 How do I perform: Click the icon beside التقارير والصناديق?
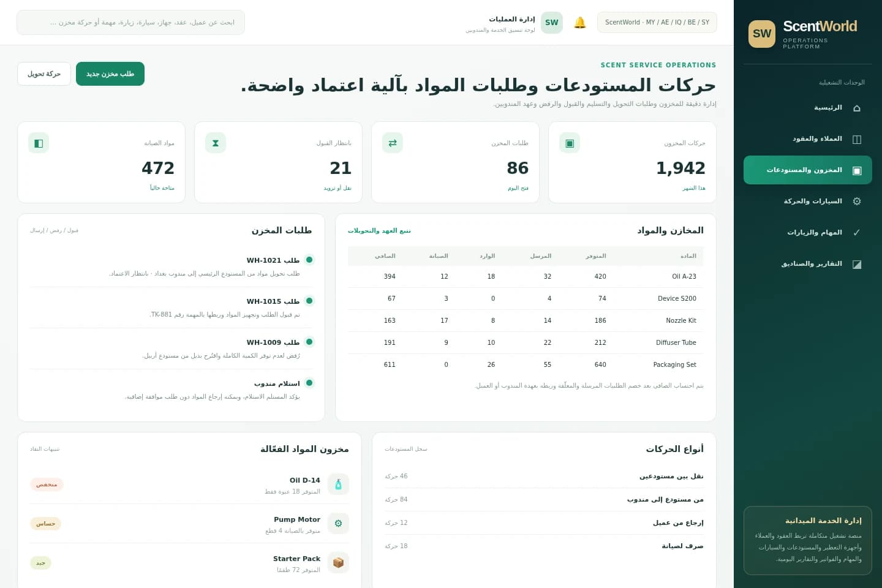pyautogui.click(x=857, y=264)
